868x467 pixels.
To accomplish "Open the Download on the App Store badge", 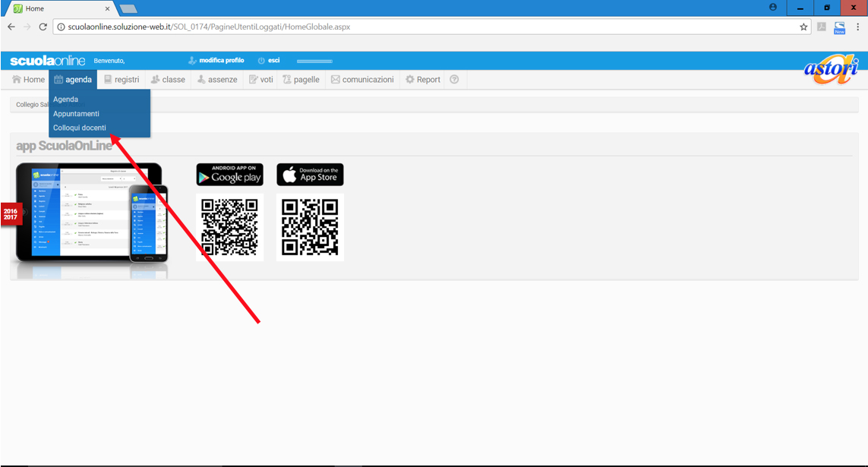I will (x=310, y=175).
